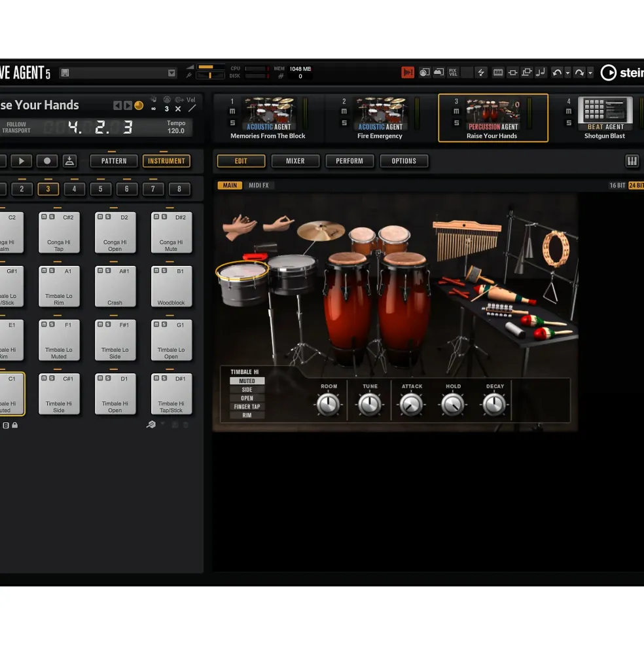Click the DECAY knob
644x645 pixels.
[494, 405]
